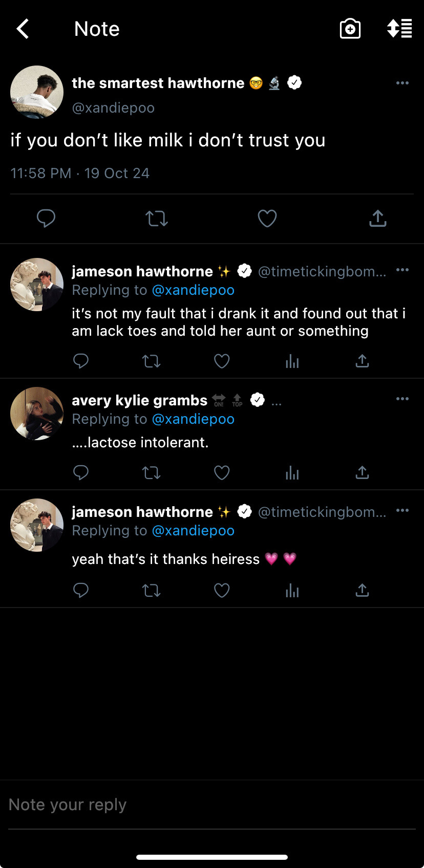Open more options on avery kylie grambs reply

(402, 399)
